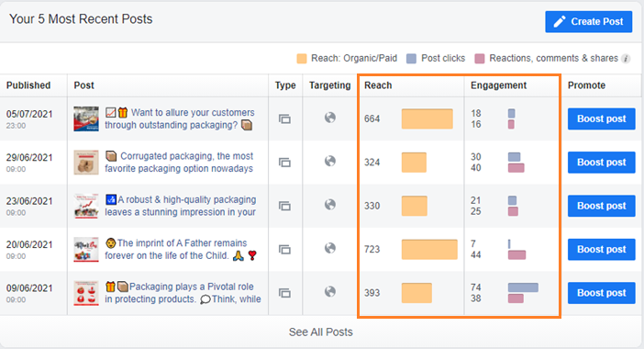The image size is (644, 349).
Task: Open thumbnail of the 09/06/2021 post
Action: coord(86,293)
